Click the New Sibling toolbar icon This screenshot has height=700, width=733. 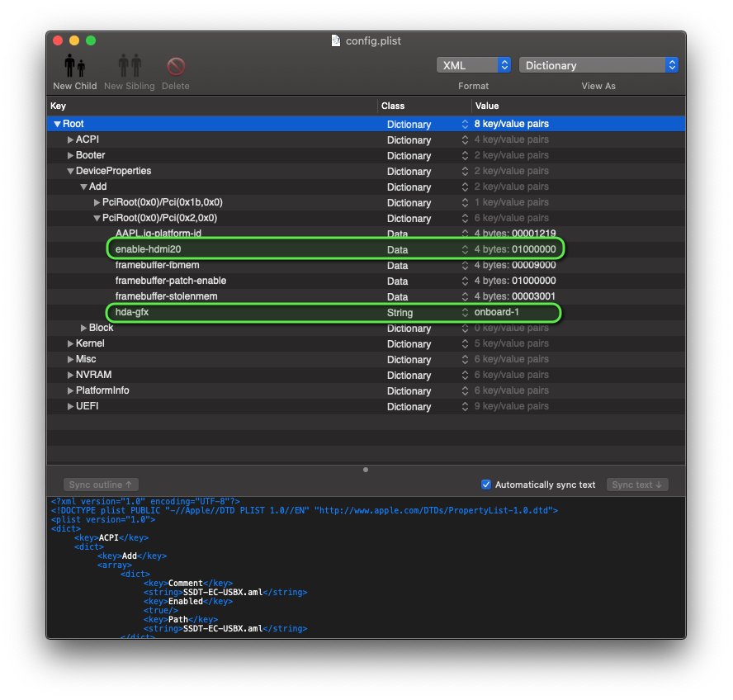tap(130, 66)
